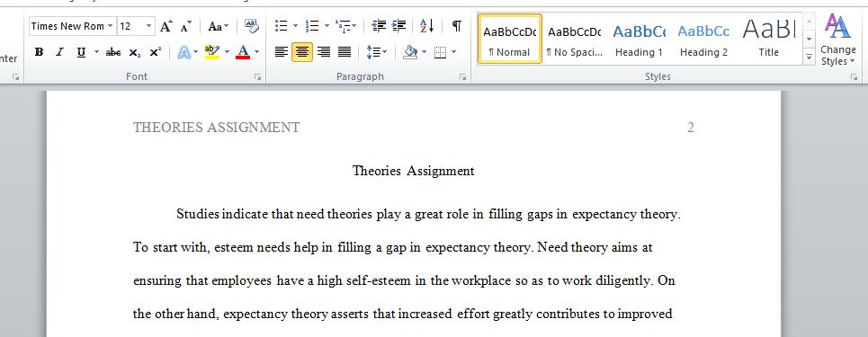The height and width of the screenshot is (337, 868).
Task: Open highlight color dropdown arrow
Action: tap(227, 52)
